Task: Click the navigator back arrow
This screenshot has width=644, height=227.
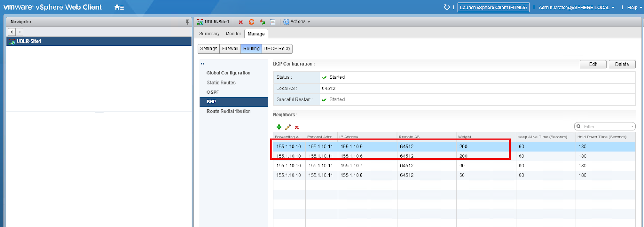Action: point(12,32)
